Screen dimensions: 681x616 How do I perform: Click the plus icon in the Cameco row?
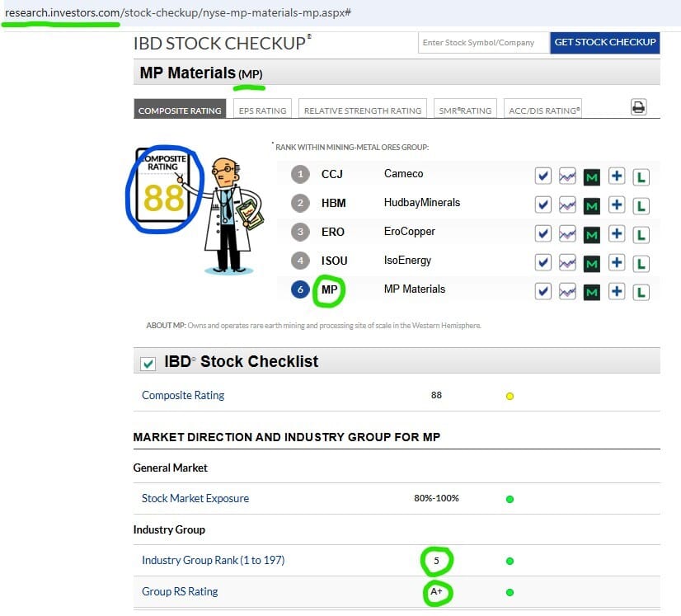click(x=617, y=176)
